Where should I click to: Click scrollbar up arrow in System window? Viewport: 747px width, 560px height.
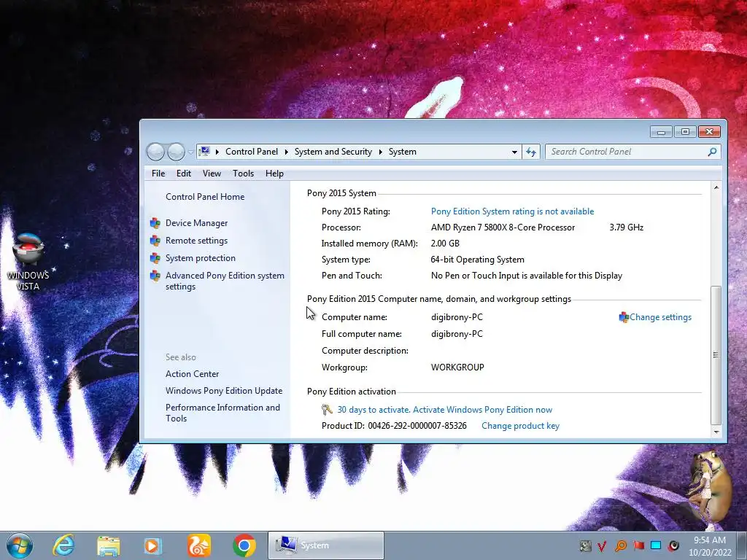716,187
